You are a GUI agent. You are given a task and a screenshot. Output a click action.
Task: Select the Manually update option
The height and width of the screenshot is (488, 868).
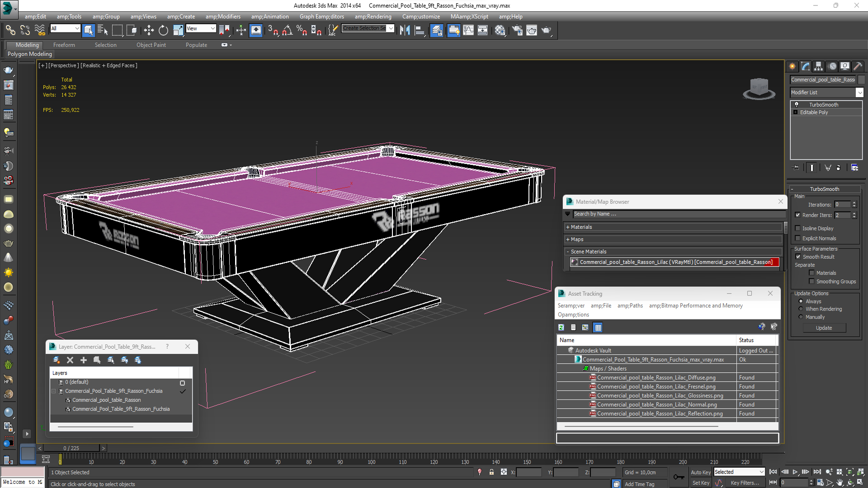[x=801, y=317]
